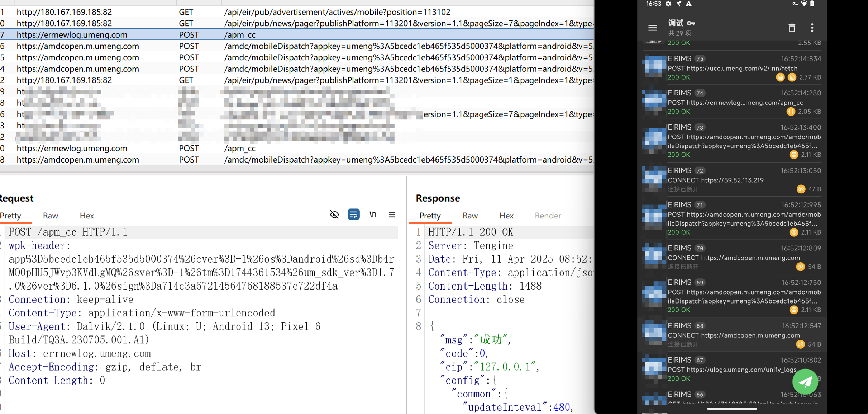
Task: Click the key icon next to 调试
Action: click(x=691, y=23)
